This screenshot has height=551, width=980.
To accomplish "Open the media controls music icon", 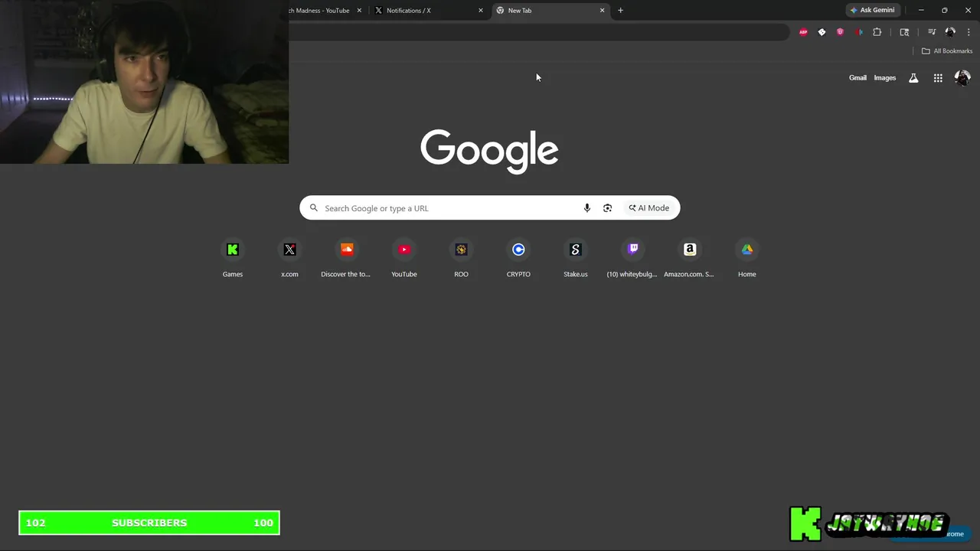I will coord(932,32).
